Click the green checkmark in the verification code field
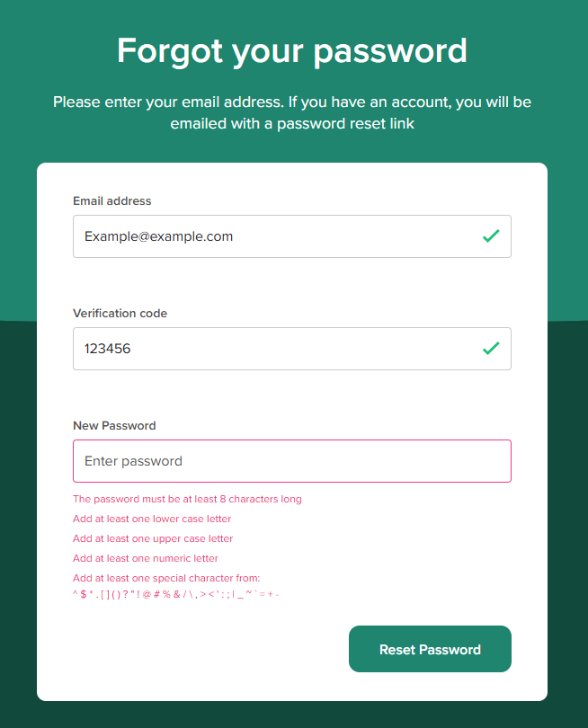The width and height of the screenshot is (588, 728). 491,349
